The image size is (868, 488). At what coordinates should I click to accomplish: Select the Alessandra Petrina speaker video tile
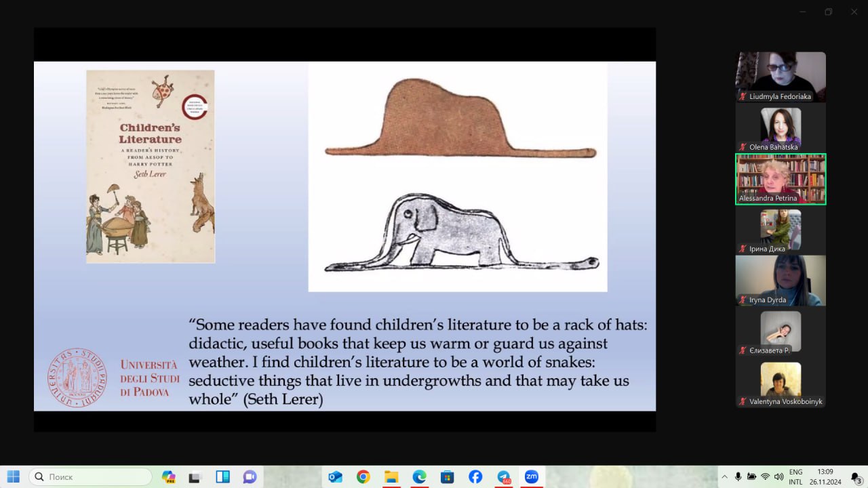point(781,179)
